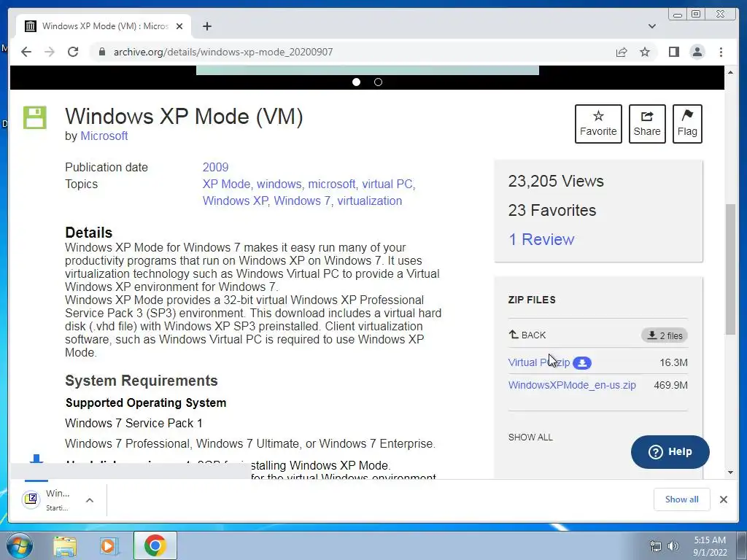Click the blue download badge beside Virtual PC.zip
Image resolution: width=747 pixels, height=560 pixels.
[581, 363]
